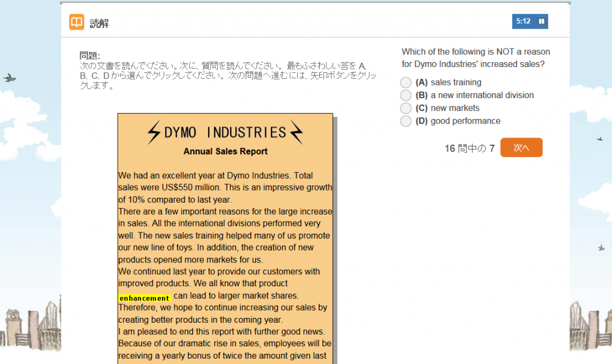The width and height of the screenshot is (612, 364).
Task: Click the 5:12 countdown timer
Action: pyautogui.click(x=524, y=21)
